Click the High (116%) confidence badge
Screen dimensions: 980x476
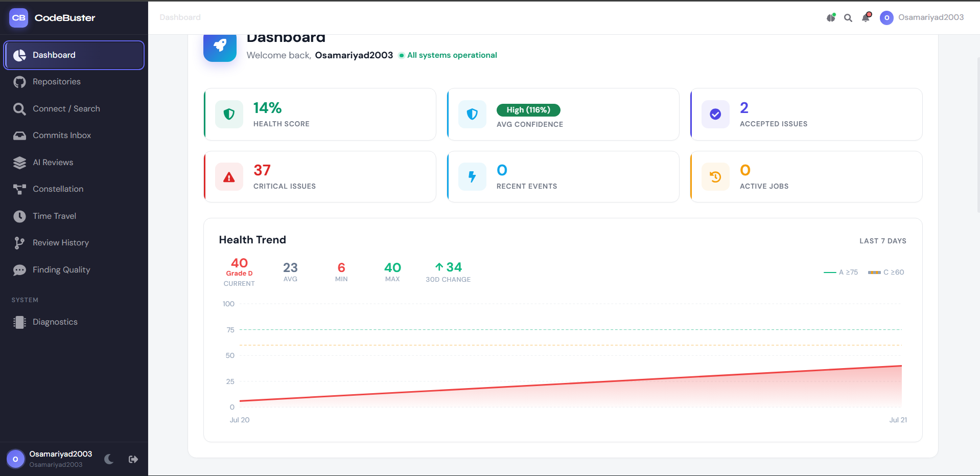[x=528, y=110]
